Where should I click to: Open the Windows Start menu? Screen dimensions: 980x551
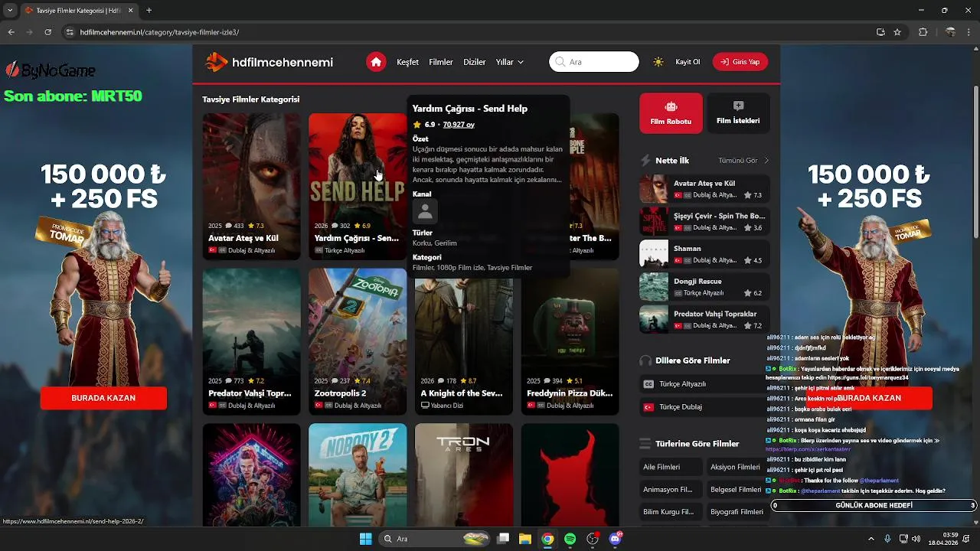[x=365, y=539]
